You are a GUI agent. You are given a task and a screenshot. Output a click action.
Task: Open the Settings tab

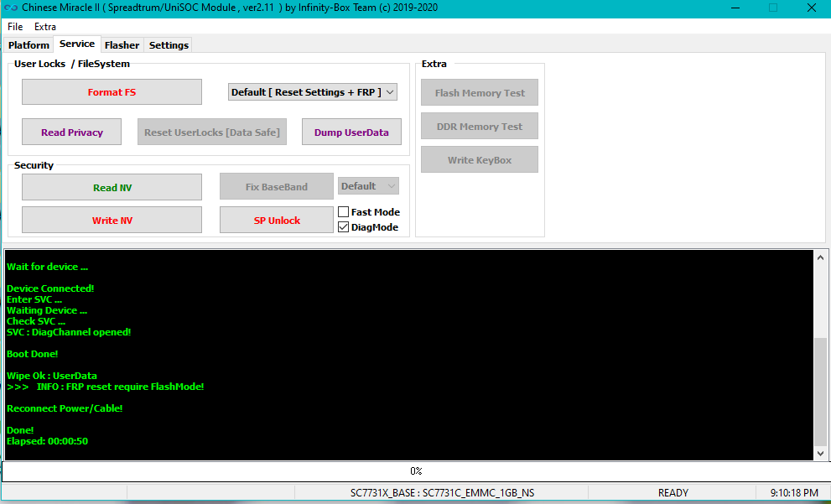coord(169,45)
